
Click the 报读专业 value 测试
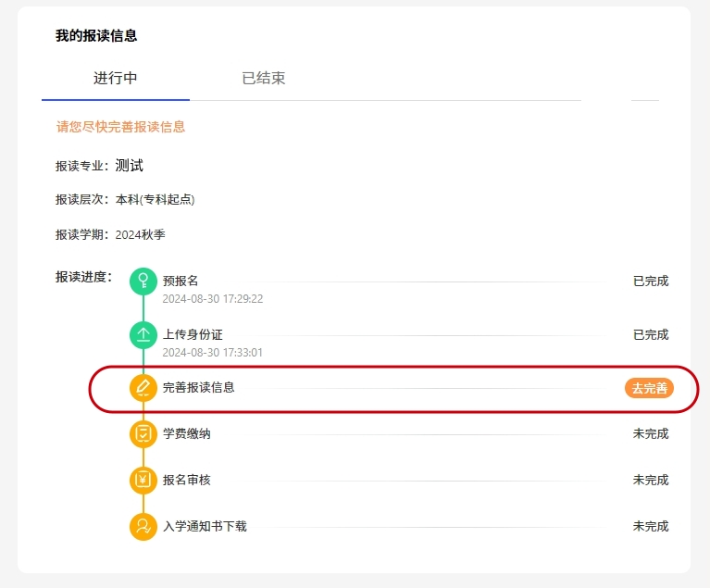coord(129,166)
